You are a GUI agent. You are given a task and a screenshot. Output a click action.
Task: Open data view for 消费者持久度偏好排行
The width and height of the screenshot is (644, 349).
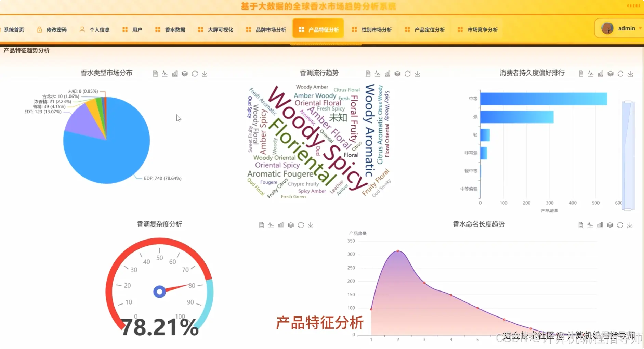tap(581, 73)
